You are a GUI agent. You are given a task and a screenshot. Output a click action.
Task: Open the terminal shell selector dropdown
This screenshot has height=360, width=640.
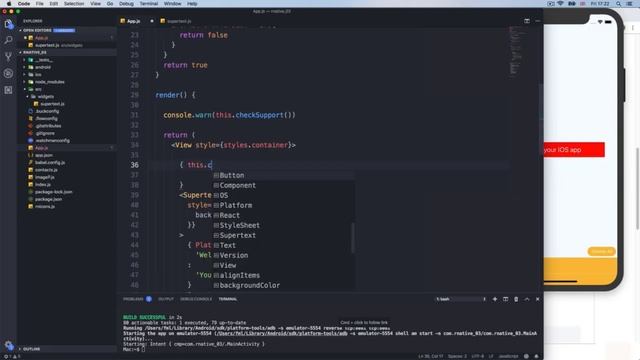click(x=461, y=299)
